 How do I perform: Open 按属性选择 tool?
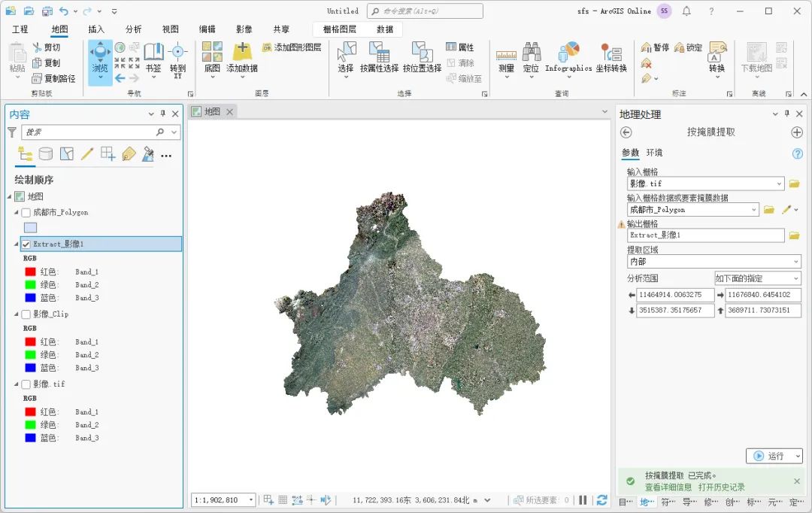[379, 57]
